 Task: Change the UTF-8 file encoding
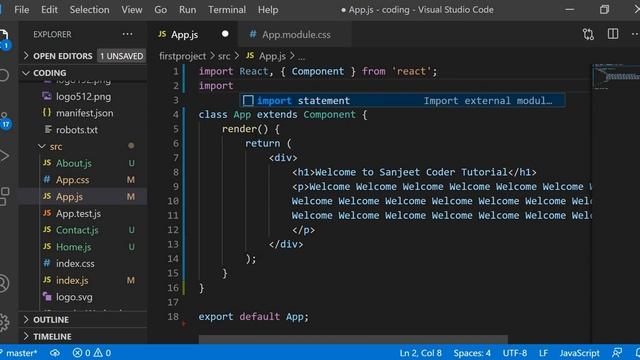click(x=515, y=353)
